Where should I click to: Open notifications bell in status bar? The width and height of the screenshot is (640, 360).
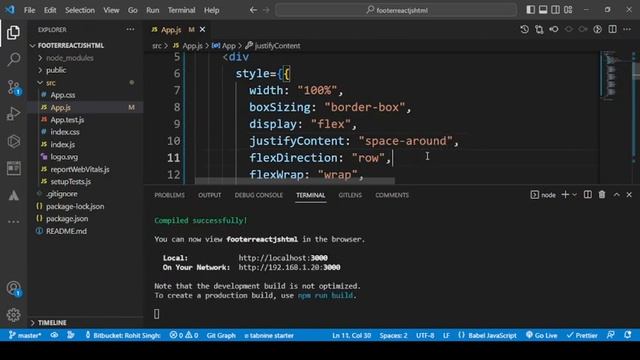(x=628, y=335)
